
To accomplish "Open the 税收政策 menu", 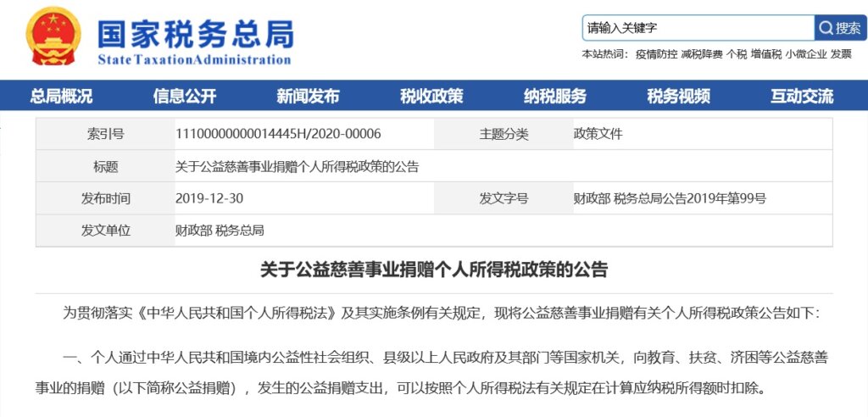I will pos(431,97).
